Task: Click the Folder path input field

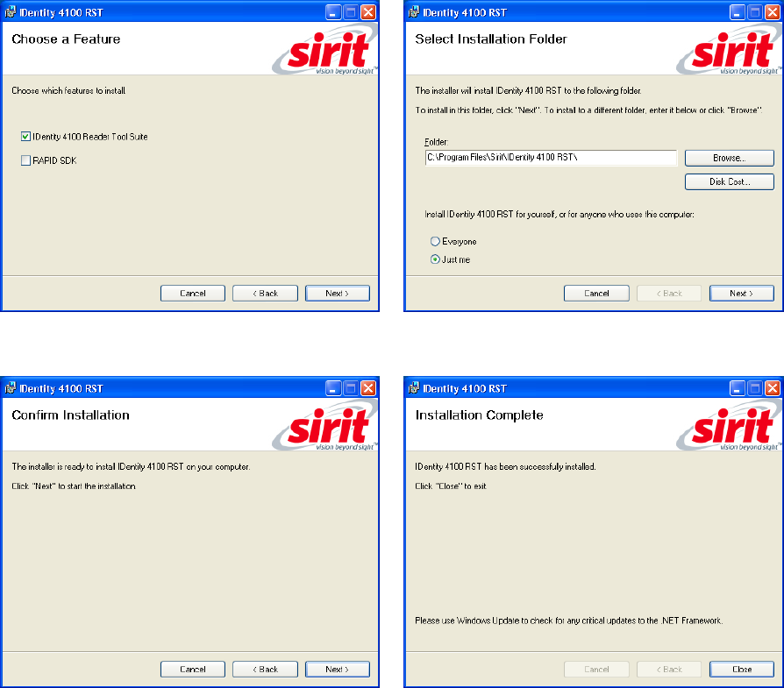Action: (551, 158)
